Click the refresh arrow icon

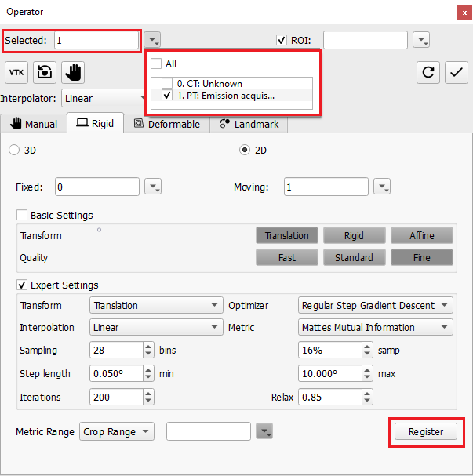coord(428,73)
